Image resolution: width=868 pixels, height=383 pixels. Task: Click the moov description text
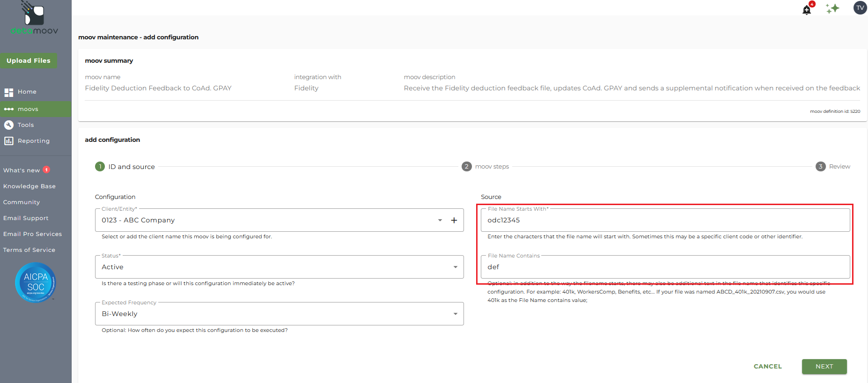click(x=632, y=88)
